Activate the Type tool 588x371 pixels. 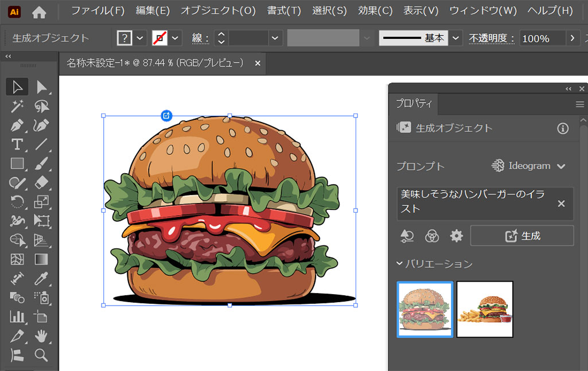[x=17, y=144]
